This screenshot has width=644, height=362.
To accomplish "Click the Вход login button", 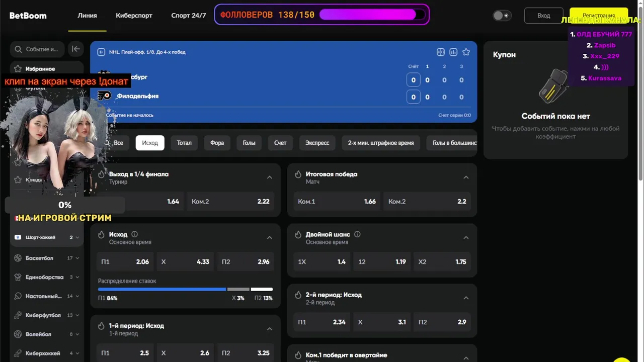I will coord(544,16).
